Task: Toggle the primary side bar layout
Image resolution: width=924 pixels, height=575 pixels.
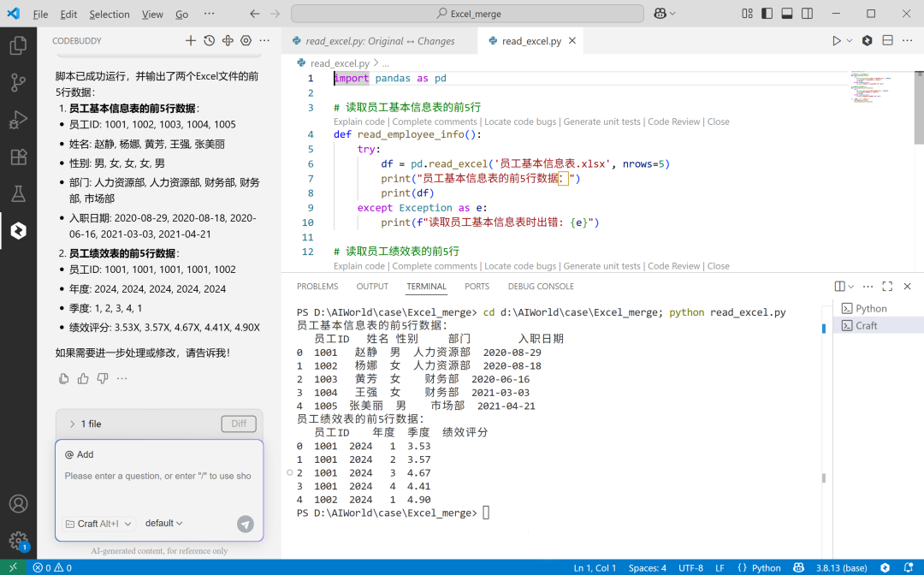Action: [x=767, y=14]
